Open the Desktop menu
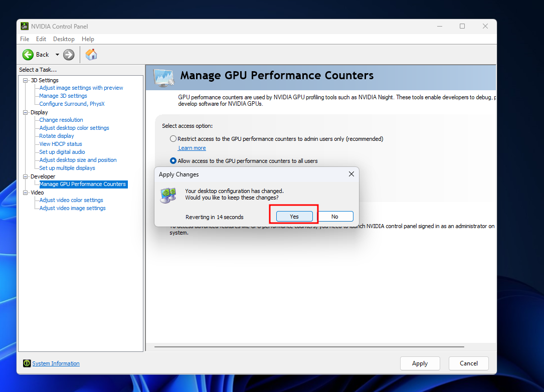This screenshot has height=392, width=544. [64, 39]
